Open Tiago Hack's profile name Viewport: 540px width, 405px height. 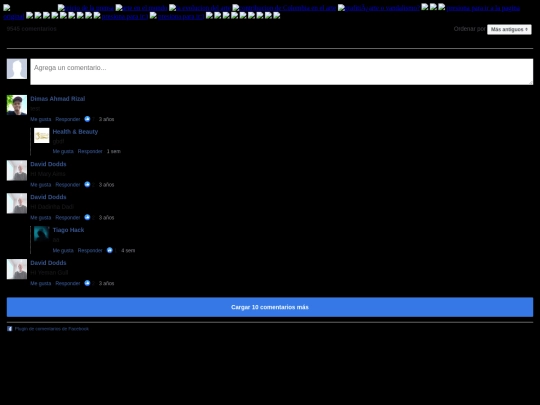point(68,230)
